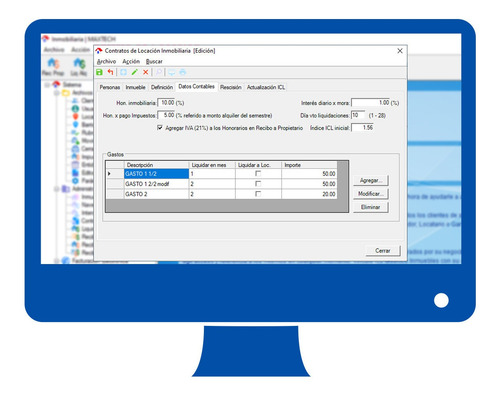Click the screen Preview toolbar icon
Screen dimensions: 500x396
(x=172, y=72)
